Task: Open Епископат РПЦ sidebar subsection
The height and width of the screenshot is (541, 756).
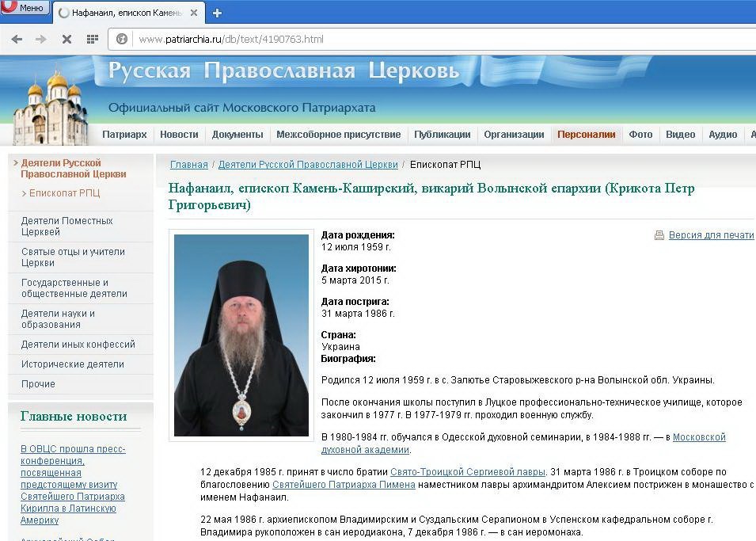Action: tap(64, 193)
